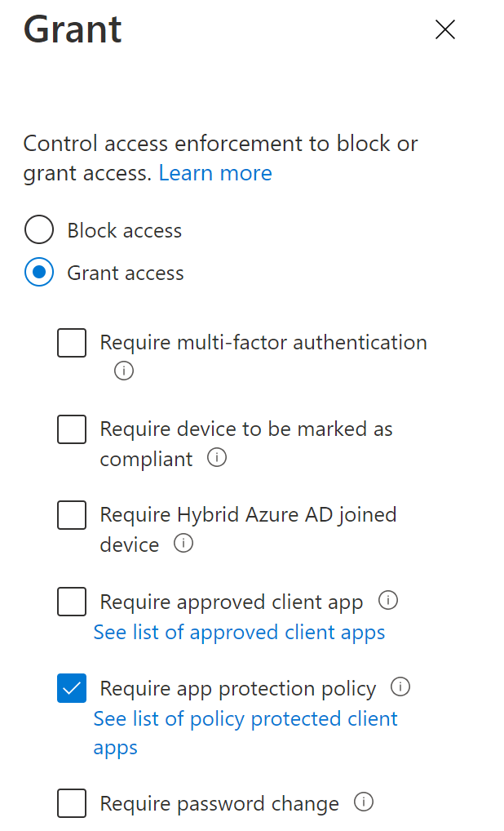This screenshot has width=504, height=831.
Task: Open See list of approved client apps
Action: click(x=239, y=632)
